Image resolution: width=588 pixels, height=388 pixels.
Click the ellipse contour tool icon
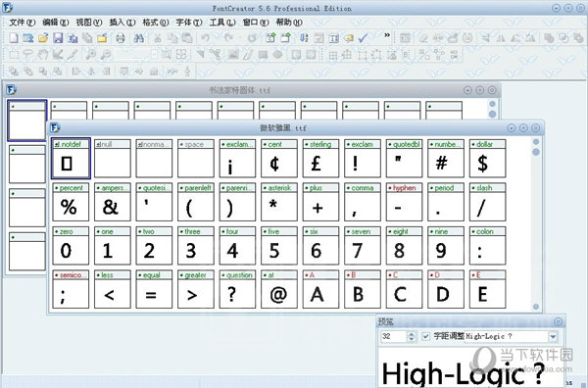(277, 55)
